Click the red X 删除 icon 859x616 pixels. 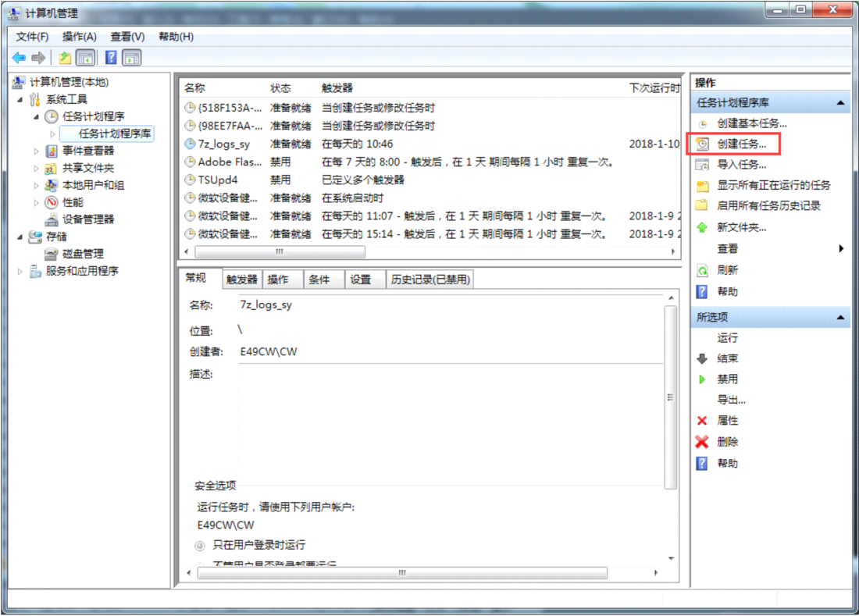pos(702,442)
